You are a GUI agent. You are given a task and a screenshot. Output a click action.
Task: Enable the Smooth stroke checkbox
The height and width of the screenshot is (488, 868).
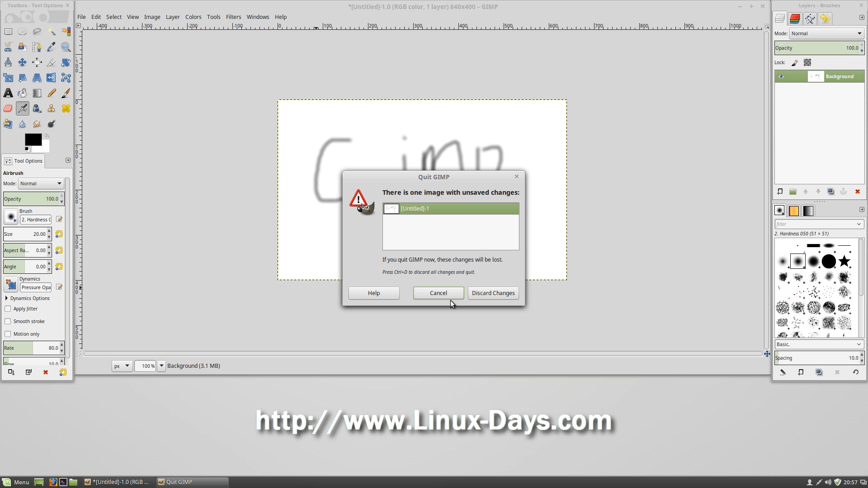(8, 322)
